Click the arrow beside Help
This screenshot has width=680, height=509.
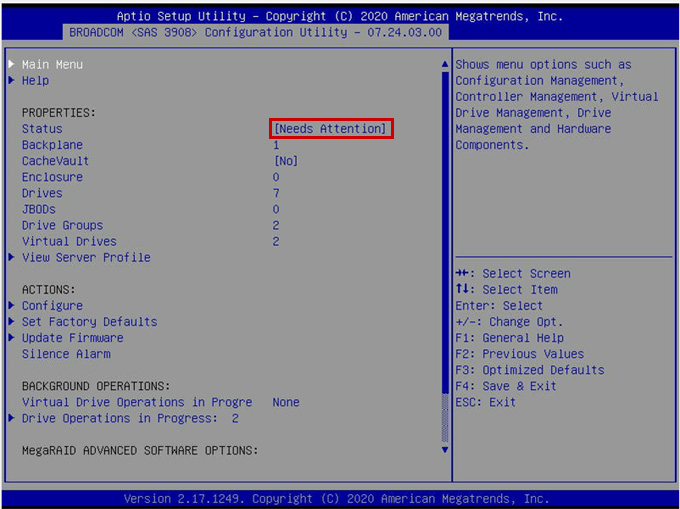click(11, 81)
